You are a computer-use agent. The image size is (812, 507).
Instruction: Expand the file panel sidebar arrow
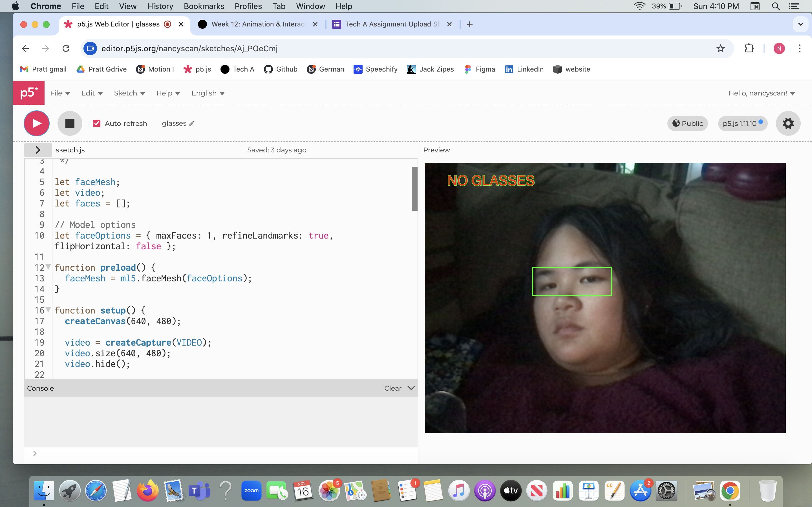37,150
